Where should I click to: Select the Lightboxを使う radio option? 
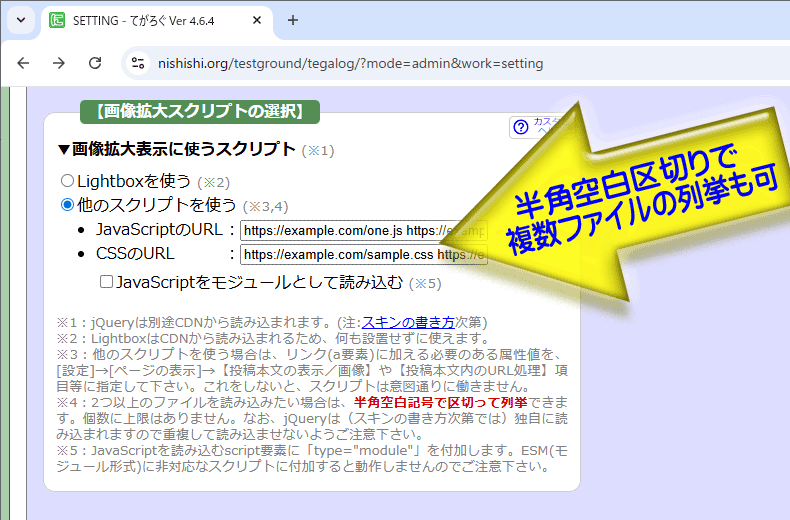point(68,181)
